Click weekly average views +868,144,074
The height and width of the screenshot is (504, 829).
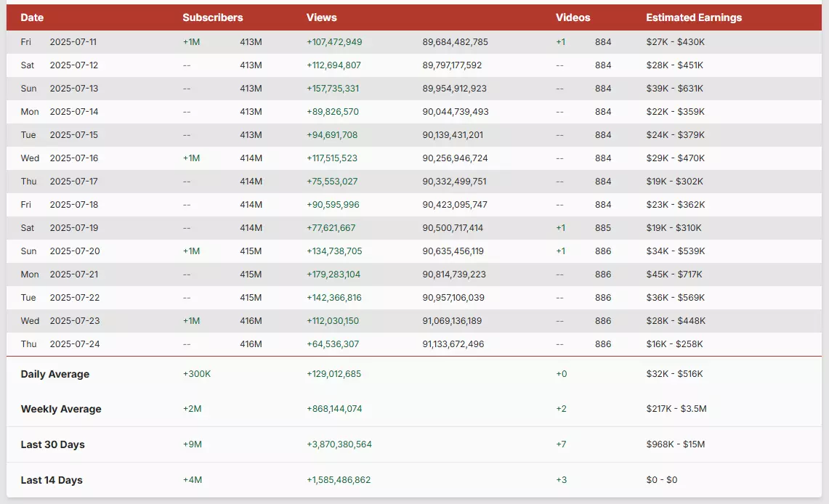click(x=334, y=408)
